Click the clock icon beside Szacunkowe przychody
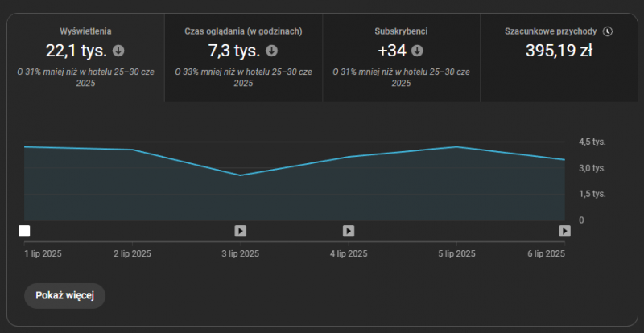 point(608,31)
